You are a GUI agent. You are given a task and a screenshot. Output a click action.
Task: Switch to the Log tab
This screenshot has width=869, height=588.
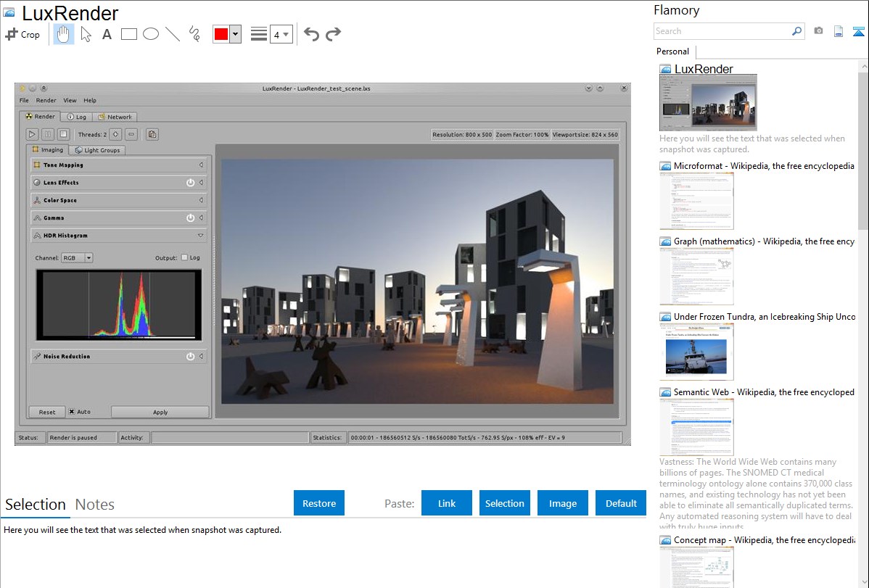[76, 117]
